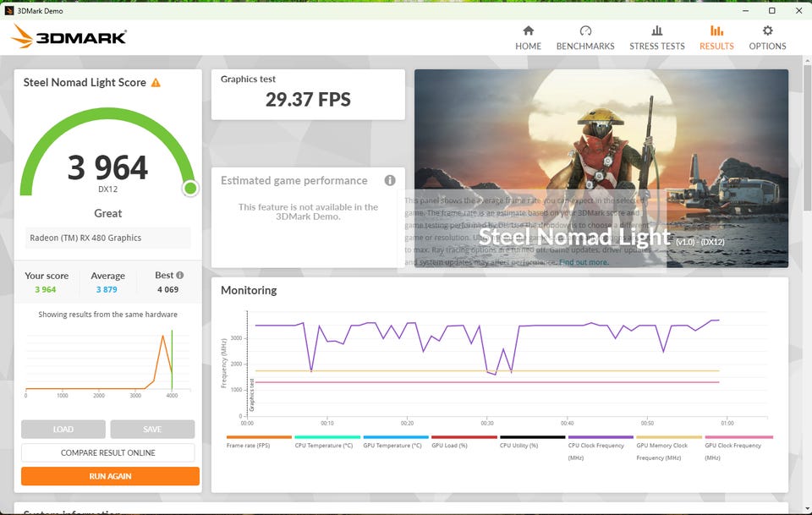The height and width of the screenshot is (515, 812).
Task: Click the 29.37 FPS graphics test value
Action: coord(308,100)
